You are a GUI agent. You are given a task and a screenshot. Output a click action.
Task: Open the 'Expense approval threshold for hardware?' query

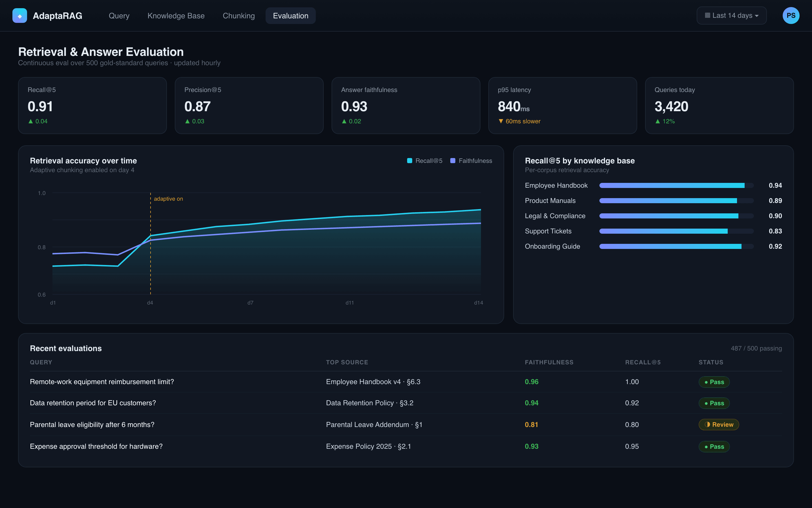96,446
